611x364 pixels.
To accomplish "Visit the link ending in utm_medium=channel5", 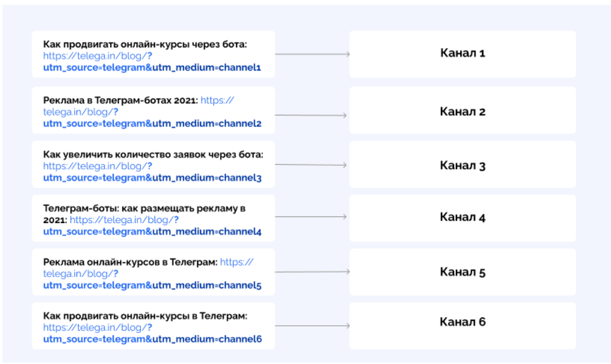I will click(151, 285).
